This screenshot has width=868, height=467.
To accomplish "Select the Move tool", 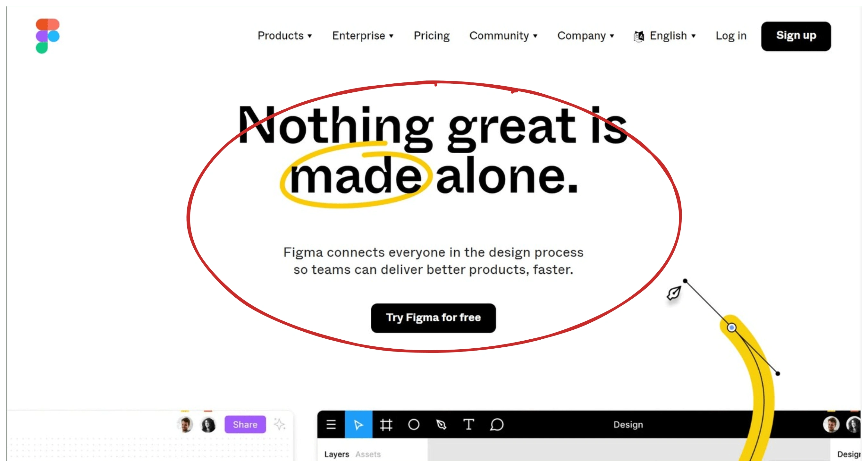I will pyautogui.click(x=357, y=424).
